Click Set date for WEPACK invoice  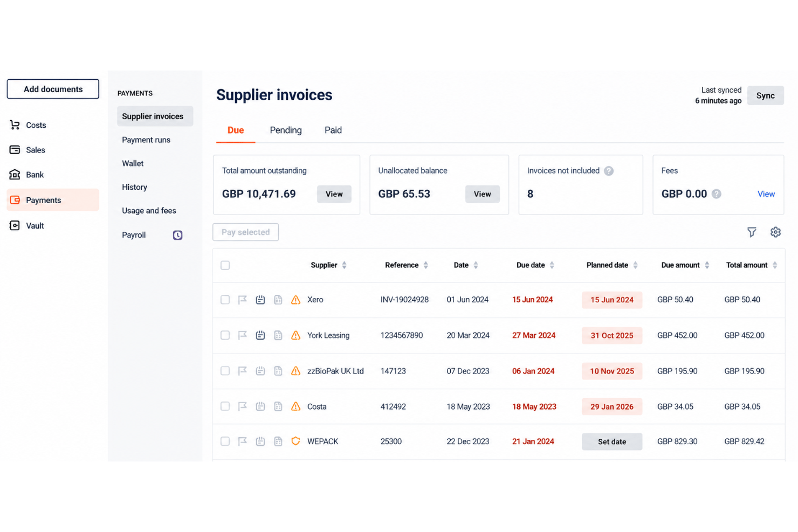(x=612, y=441)
